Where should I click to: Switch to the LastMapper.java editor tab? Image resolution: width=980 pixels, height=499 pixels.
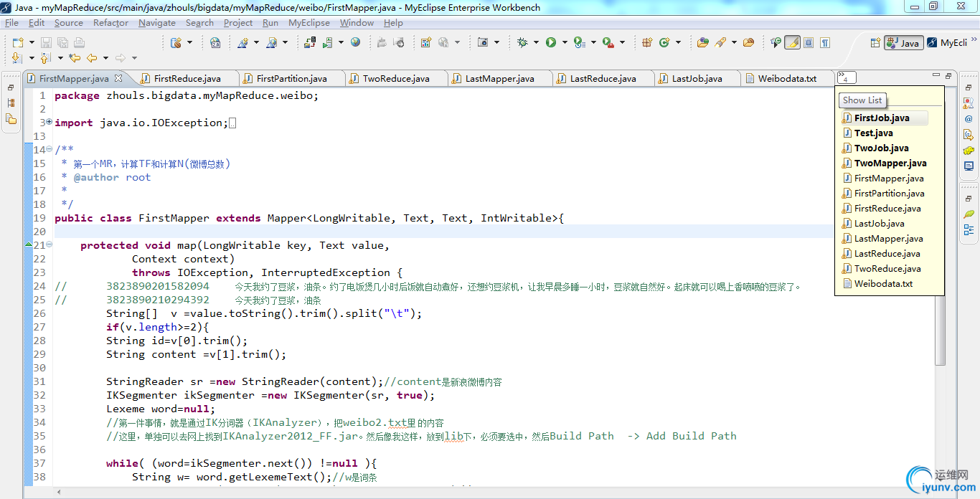(499, 79)
